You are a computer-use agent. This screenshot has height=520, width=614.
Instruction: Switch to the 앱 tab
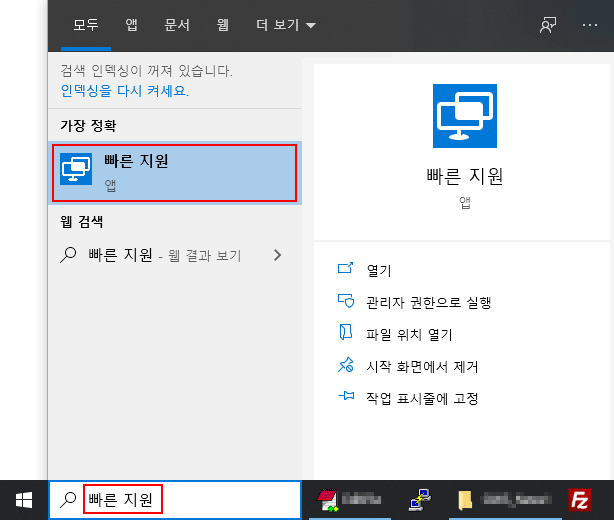tap(131, 25)
